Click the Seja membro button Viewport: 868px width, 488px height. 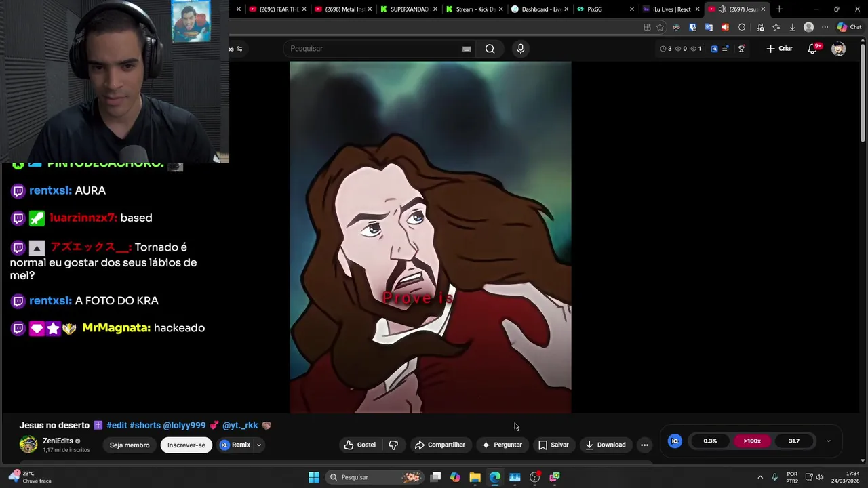pyautogui.click(x=130, y=445)
